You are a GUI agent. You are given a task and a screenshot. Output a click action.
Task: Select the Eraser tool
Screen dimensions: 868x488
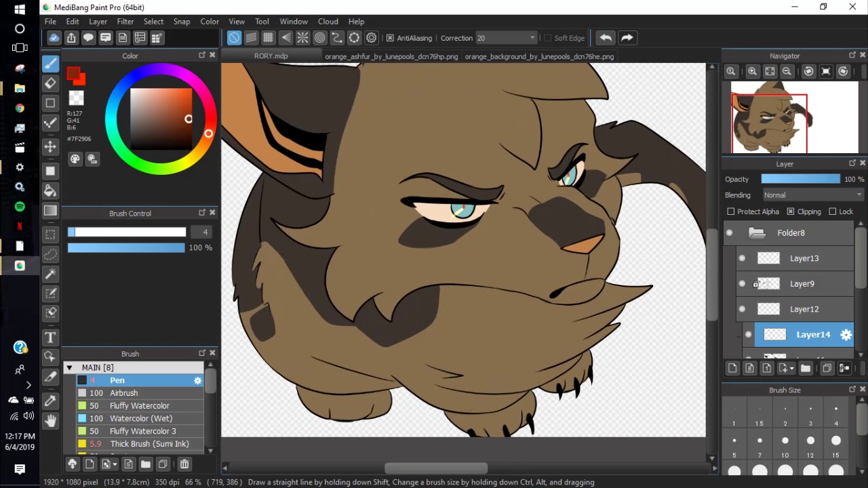pyautogui.click(x=50, y=83)
